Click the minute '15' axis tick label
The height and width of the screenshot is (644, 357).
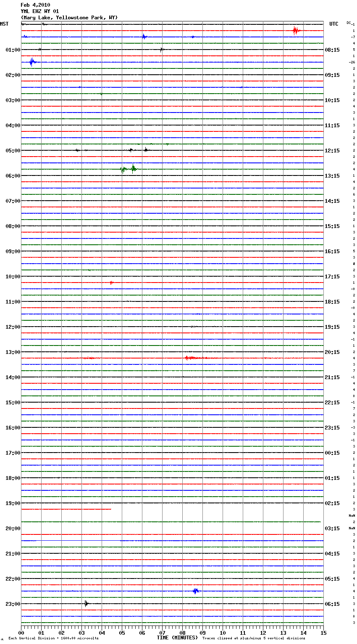(323, 633)
